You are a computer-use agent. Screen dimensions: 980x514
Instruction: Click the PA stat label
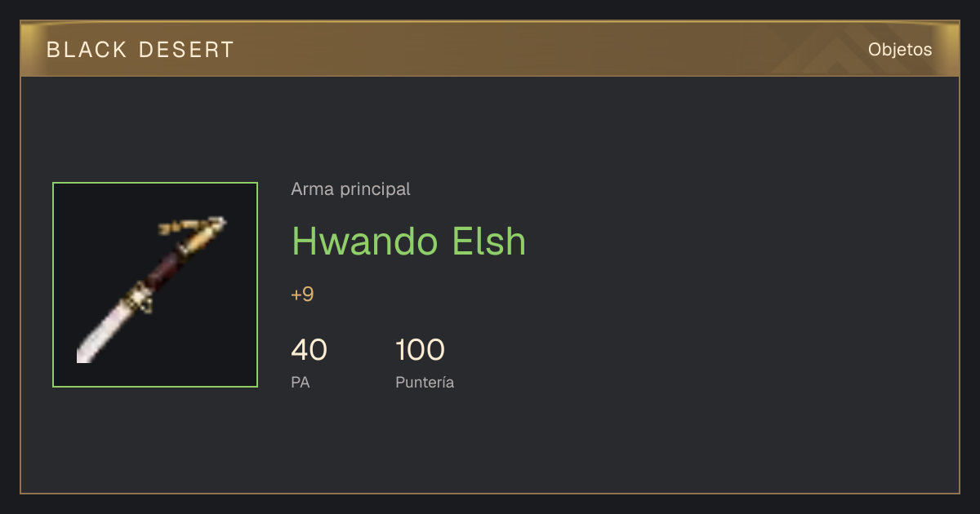300,382
